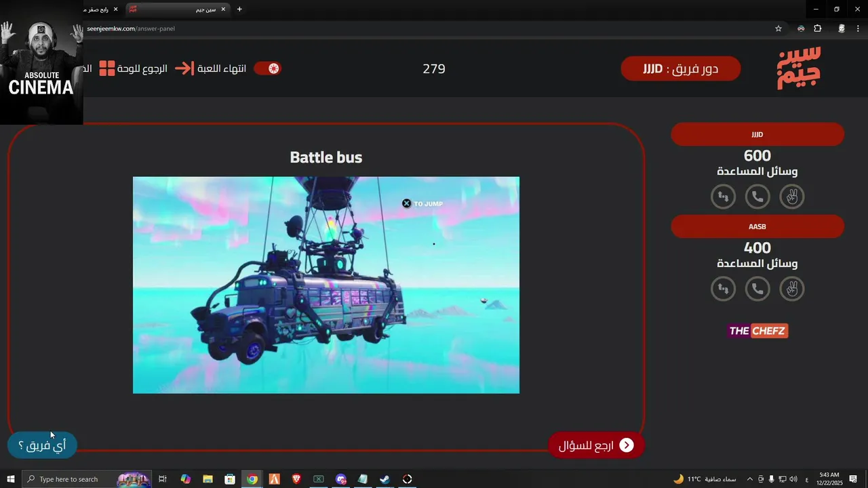Open the weather widget showing 11°C
Image resolution: width=868 pixels, height=488 pixels.
(705, 479)
